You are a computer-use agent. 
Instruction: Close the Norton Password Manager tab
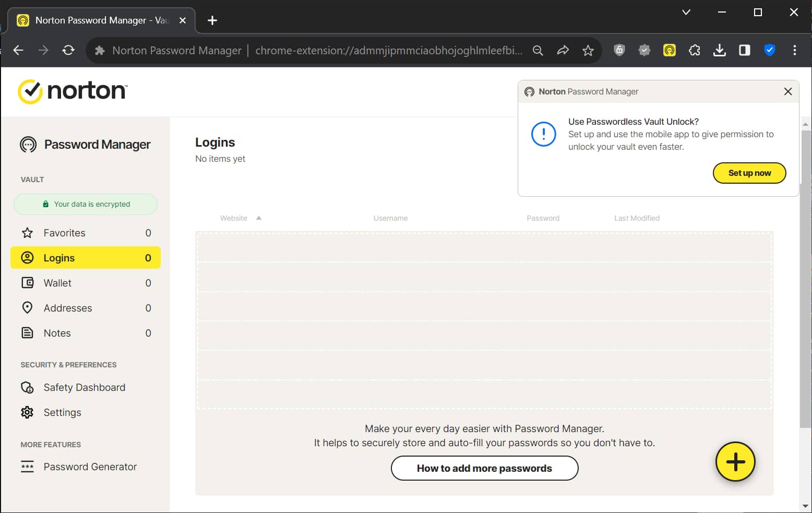(x=183, y=20)
